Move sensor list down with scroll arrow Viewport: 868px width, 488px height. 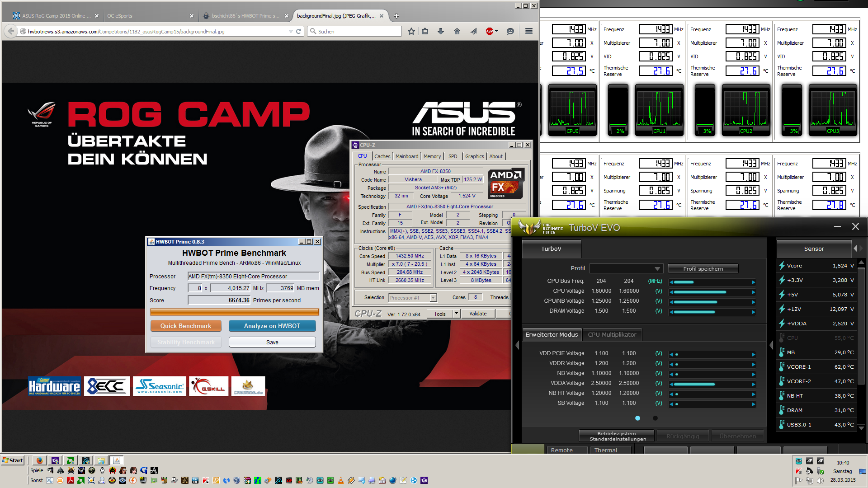[x=861, y=428]
